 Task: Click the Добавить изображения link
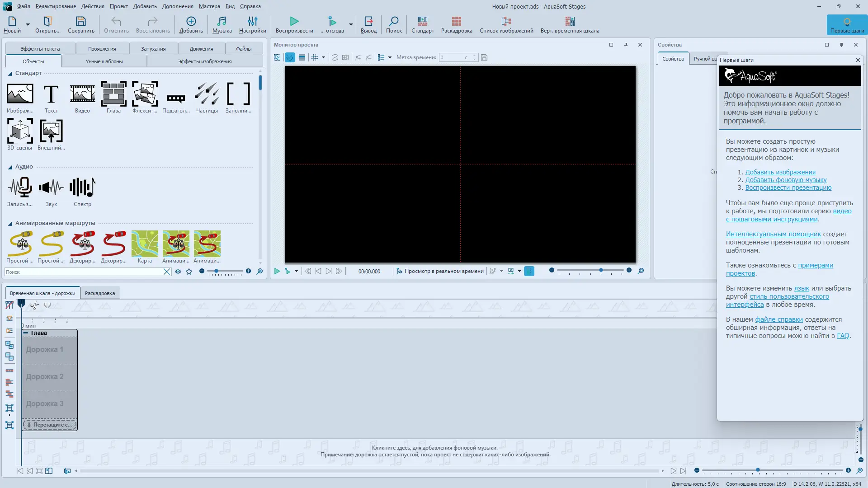click(x=780, y=172)
